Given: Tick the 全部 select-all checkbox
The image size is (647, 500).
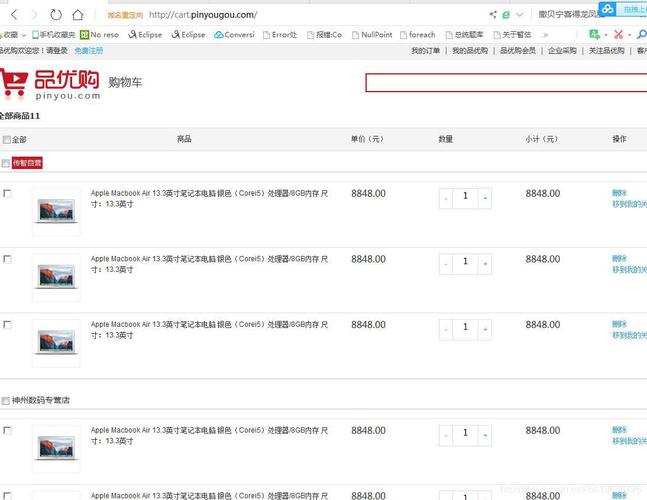Looking at the screenshot, I should click(x=6, y=140).
